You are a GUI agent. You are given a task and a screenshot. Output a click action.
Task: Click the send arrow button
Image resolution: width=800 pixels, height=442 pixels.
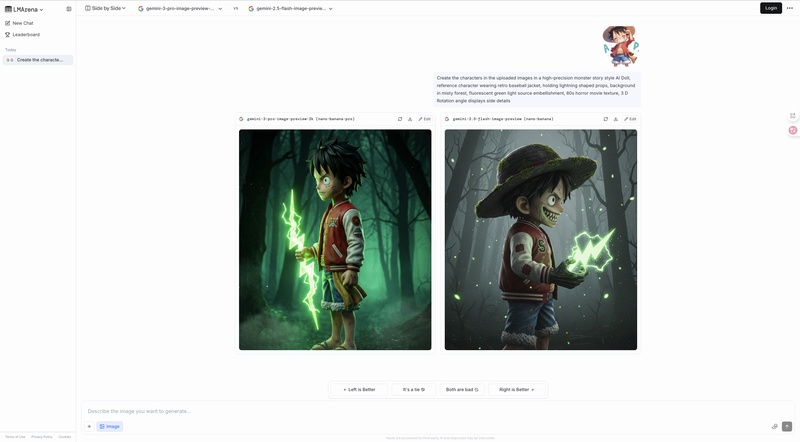pos(787,426)
